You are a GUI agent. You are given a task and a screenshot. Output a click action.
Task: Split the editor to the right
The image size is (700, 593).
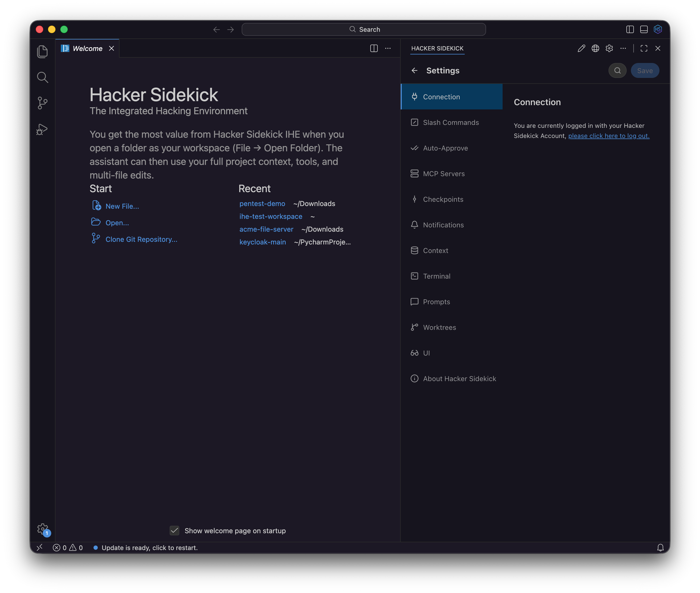click(374, 48)
